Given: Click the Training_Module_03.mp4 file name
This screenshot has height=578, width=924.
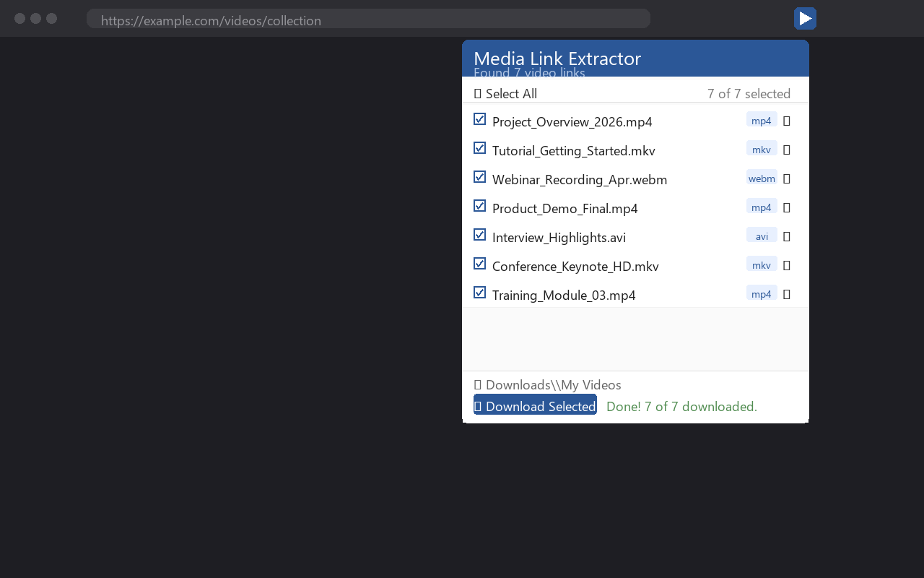Looking at the screenshot, I should [564, 295].
